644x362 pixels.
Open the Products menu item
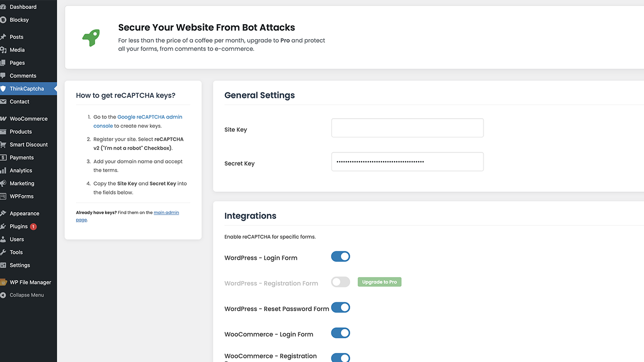[x=21, y=132]
